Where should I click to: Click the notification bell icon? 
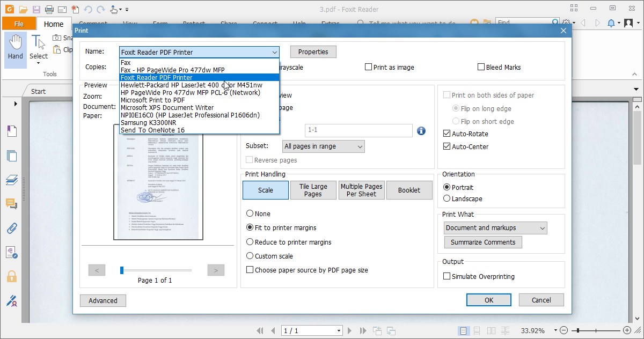pyautogui.click(x=611, y=23)
